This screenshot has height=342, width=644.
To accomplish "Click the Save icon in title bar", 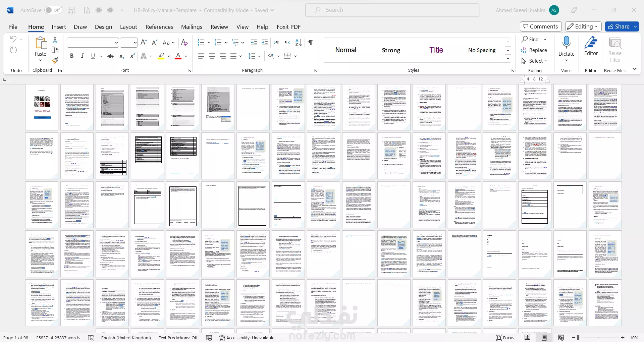I will [71, 10].
